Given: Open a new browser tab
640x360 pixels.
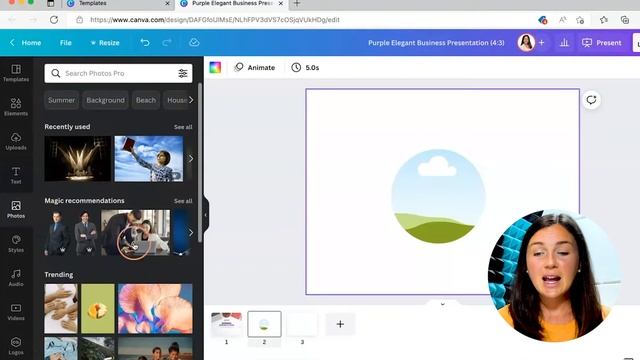Looking at the screenshot, I should click(297, 4).
